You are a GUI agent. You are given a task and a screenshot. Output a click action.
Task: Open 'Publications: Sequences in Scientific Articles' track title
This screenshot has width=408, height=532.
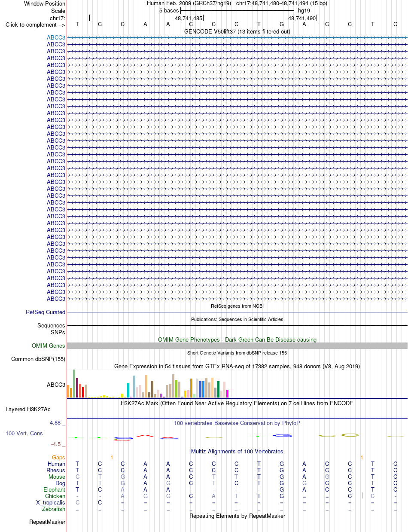point(237,319)
